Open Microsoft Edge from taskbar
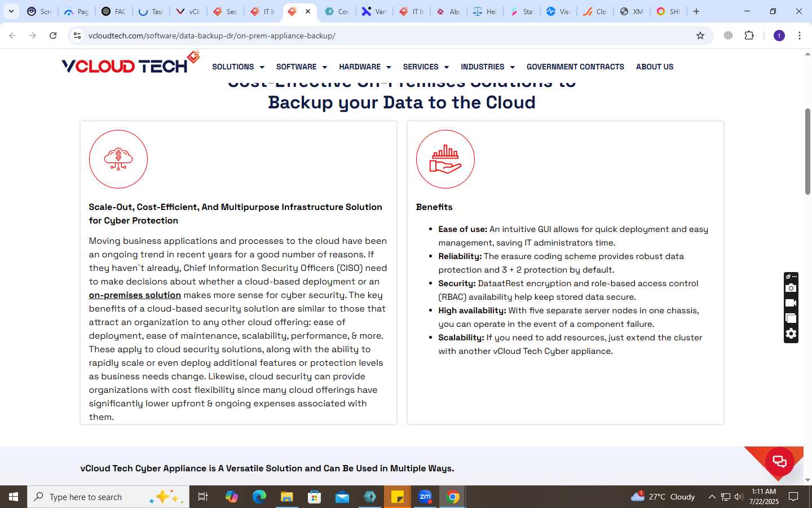812x508 pixels. click(x=259, y=497)
